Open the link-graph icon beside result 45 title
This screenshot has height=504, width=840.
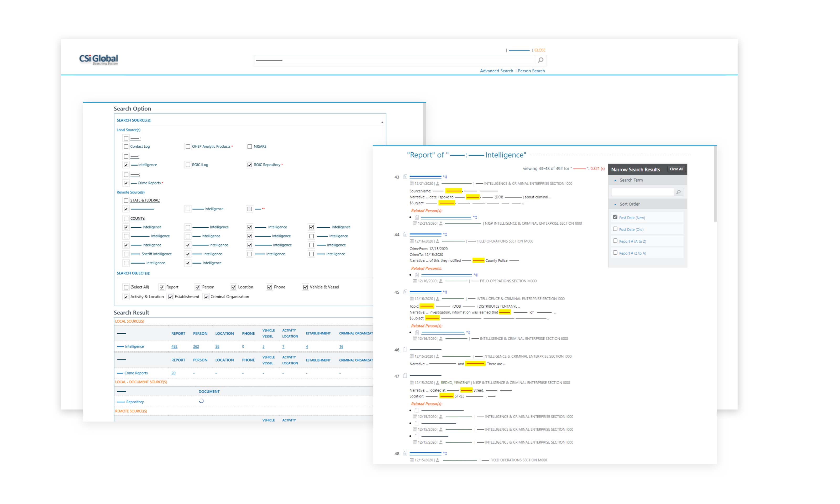pos(445,292)
